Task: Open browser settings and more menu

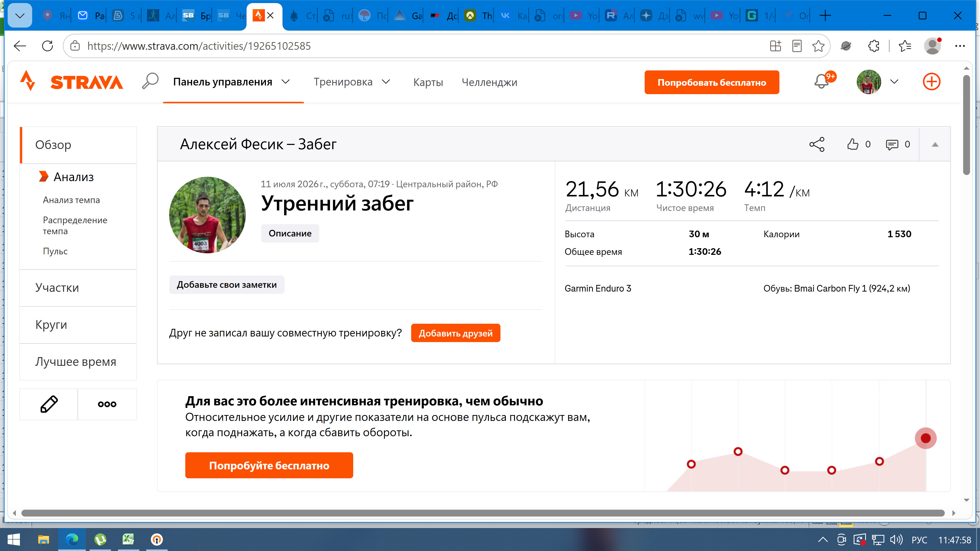Action: click(x=960, y=46)
